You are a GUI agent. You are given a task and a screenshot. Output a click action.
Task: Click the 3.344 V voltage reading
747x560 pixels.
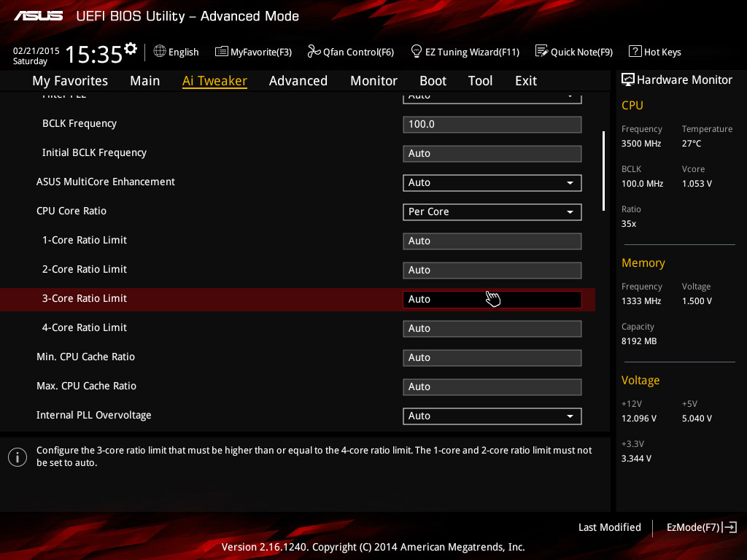pos(636,459)
